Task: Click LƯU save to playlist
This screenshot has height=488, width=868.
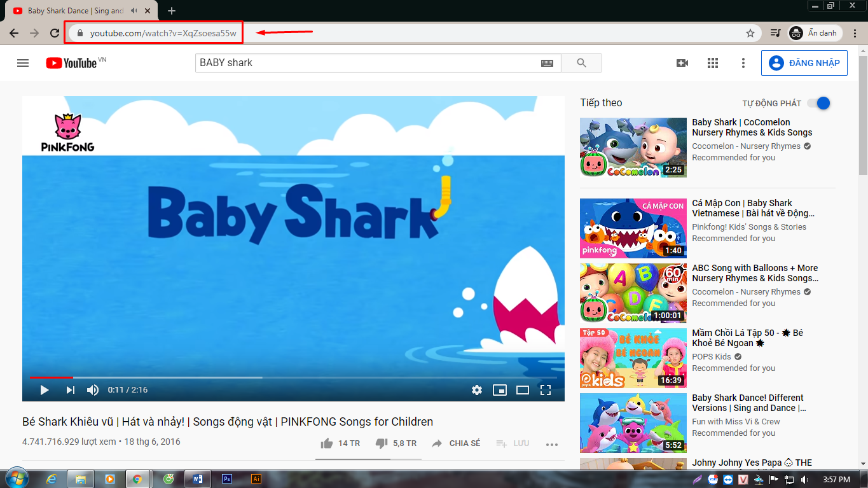Action: [513, 443]
